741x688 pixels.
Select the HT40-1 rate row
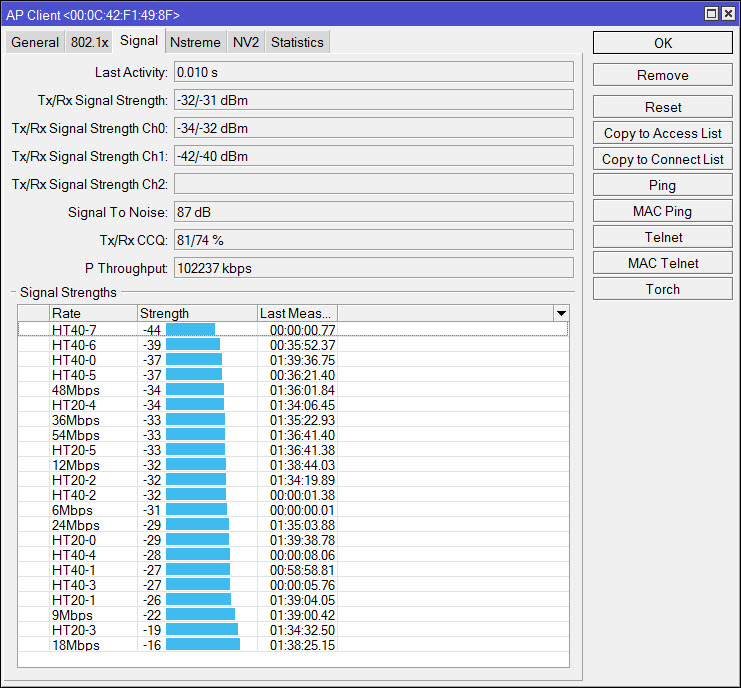pyautogui.click(x=293, y=570)
